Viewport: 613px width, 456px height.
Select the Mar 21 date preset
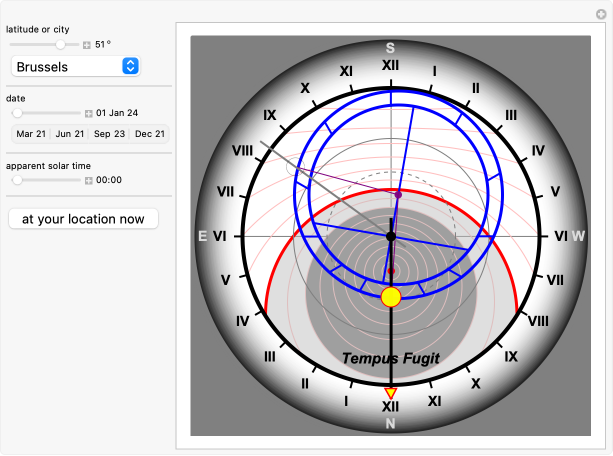point(30,134)
